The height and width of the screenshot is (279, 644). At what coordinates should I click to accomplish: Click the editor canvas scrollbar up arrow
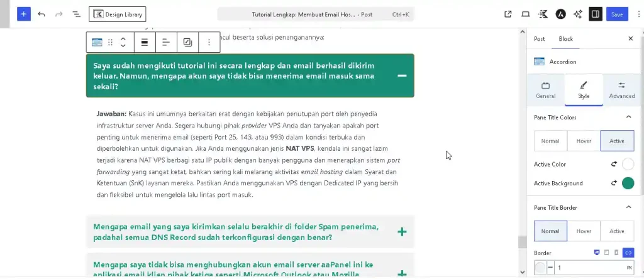click(523, 32)
